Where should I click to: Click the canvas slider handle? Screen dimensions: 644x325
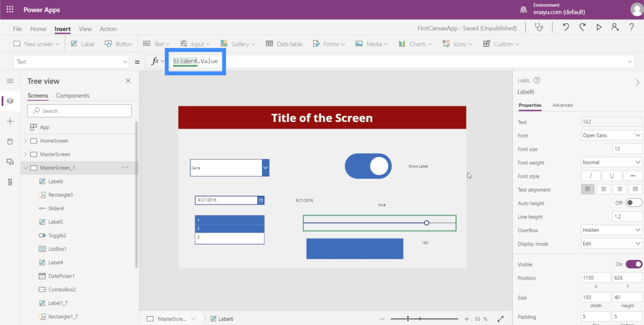(x=426, y=223)
